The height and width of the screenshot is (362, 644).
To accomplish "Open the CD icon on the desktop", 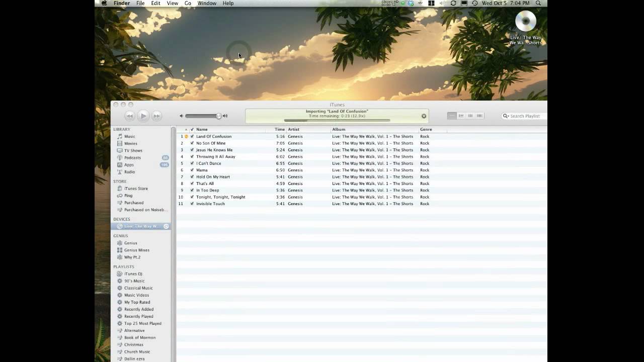I will 526,21.
